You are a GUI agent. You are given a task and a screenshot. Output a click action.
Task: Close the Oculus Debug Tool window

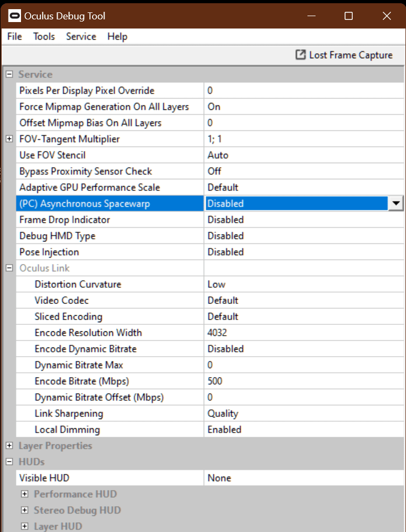click(387, 16)
